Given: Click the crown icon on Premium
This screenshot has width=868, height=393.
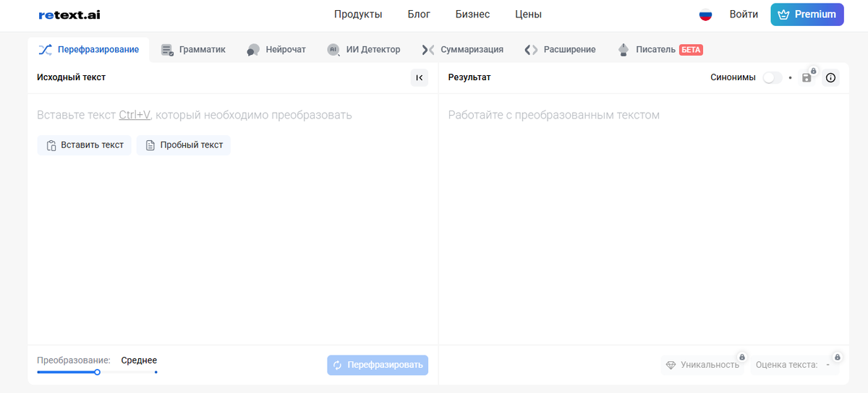Looking at the screenshot, I should tap(784, 14).
